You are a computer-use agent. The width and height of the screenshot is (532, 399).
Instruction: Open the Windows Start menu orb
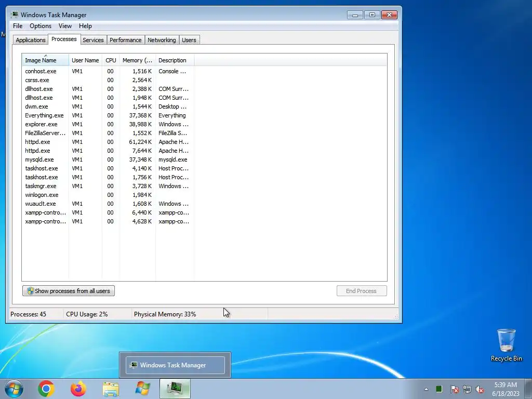click(14, 389)
